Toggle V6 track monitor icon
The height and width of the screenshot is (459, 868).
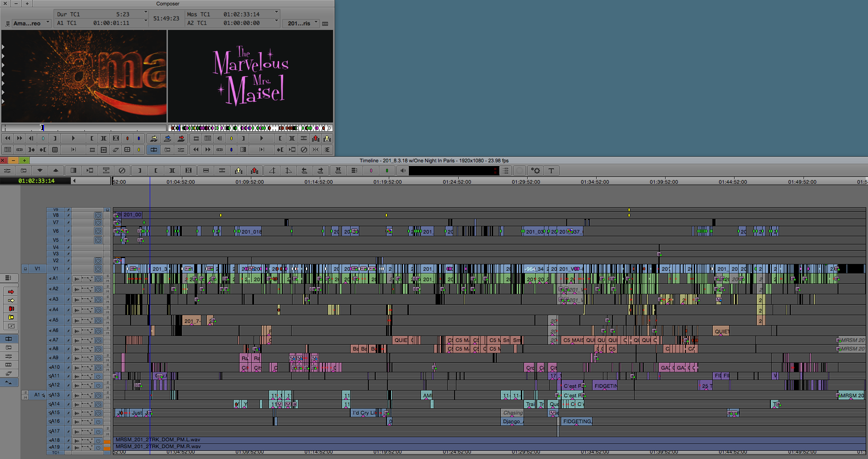pos(98,231)
